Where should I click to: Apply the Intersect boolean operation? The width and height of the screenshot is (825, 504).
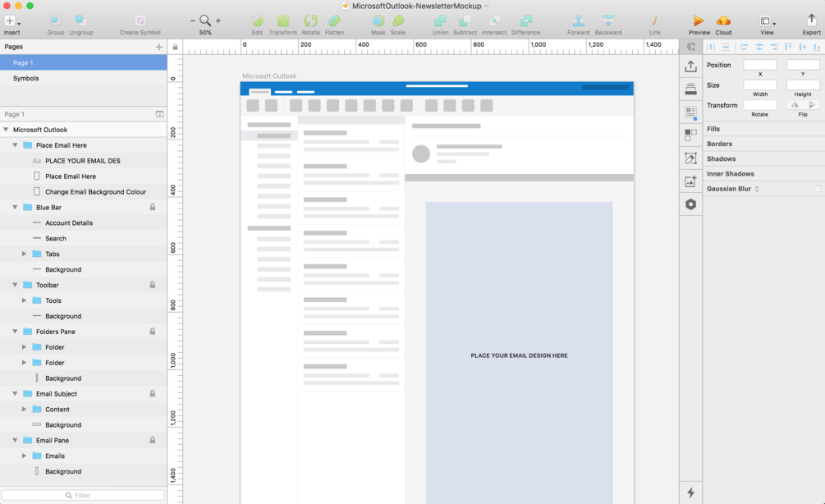coord(494,21)
